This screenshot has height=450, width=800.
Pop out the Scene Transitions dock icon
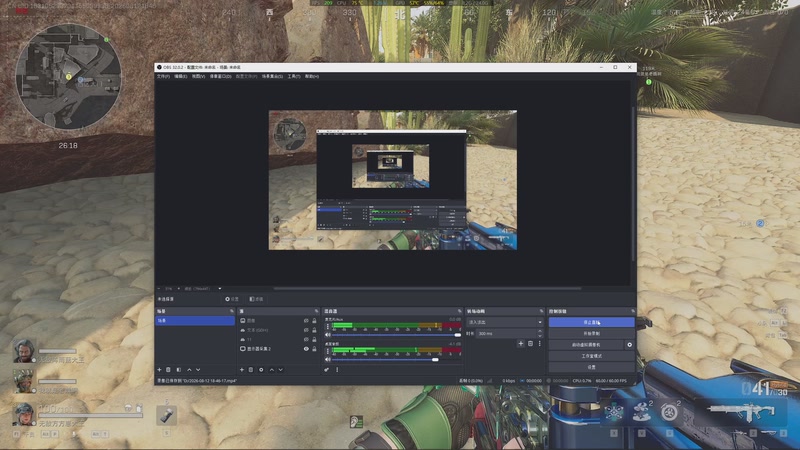[x=541, y=311]
